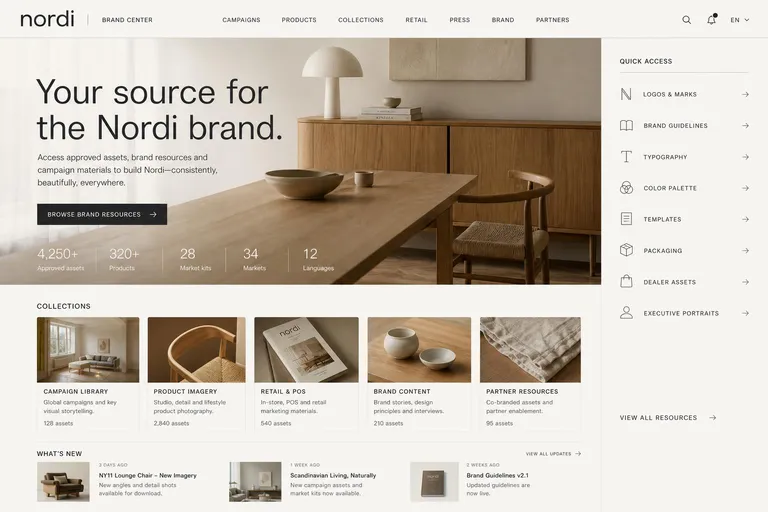Click the '12' languages stat
The image size is (768, 512).
click(x=310, y=254)
